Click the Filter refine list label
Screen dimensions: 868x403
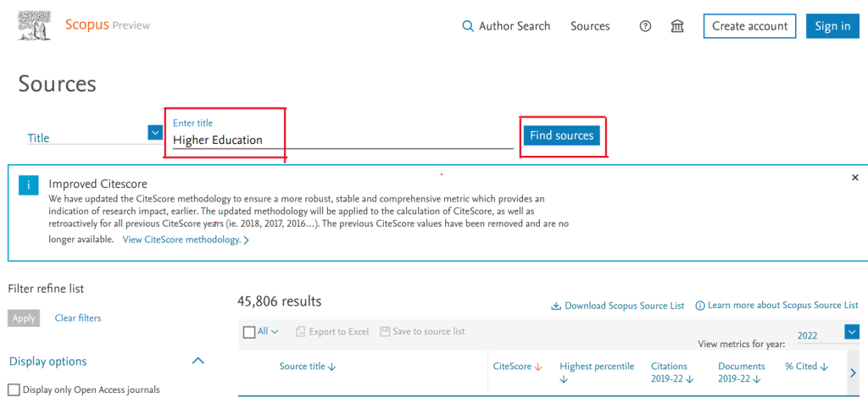(46, 288)
